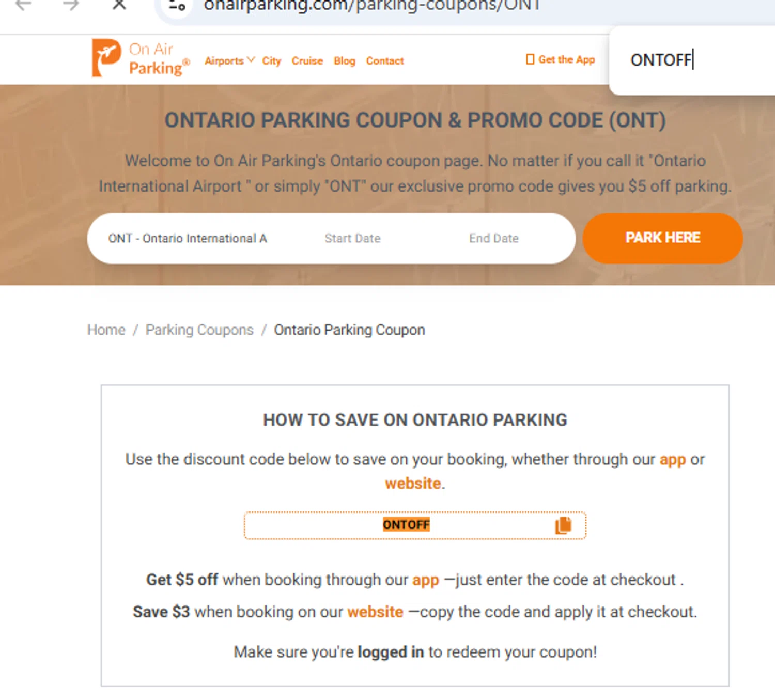Copy the ONTOFF coupon code icon
Screen dimensions: 775x700
[x=563, y=525]
